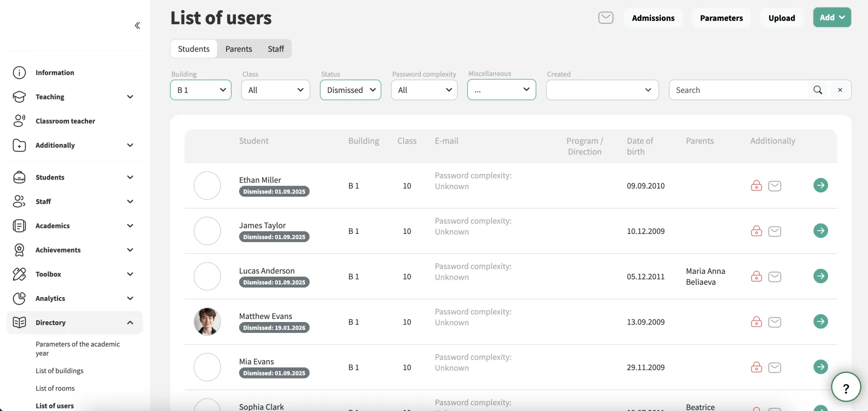Image resolution: width=868 pixels, height=411 pixels.
Task: Open the help question mark button
Action: click(x=846, y=387)
